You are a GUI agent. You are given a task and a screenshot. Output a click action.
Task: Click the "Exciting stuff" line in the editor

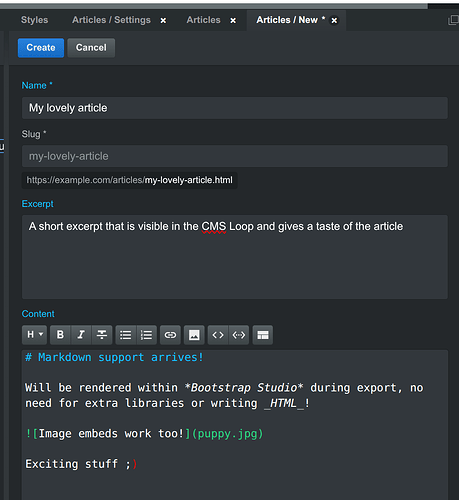pyautogui.click(x=81, y=464)
